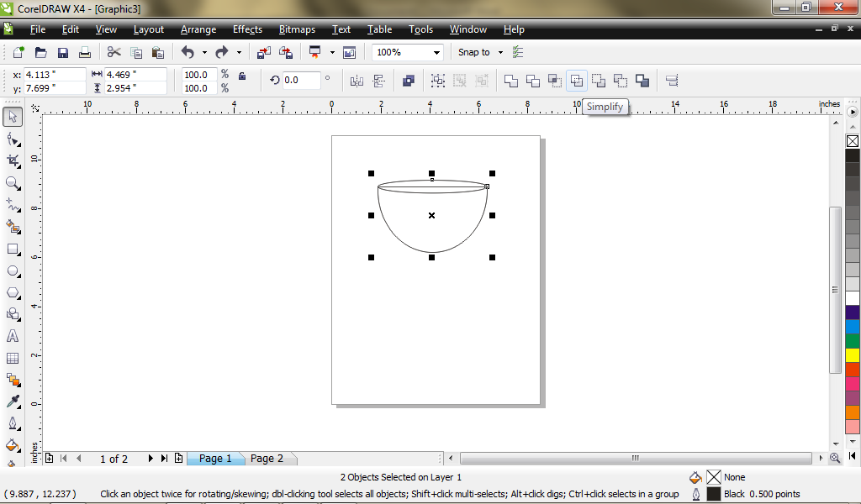Open the Arrange menu

pos(198,29)
